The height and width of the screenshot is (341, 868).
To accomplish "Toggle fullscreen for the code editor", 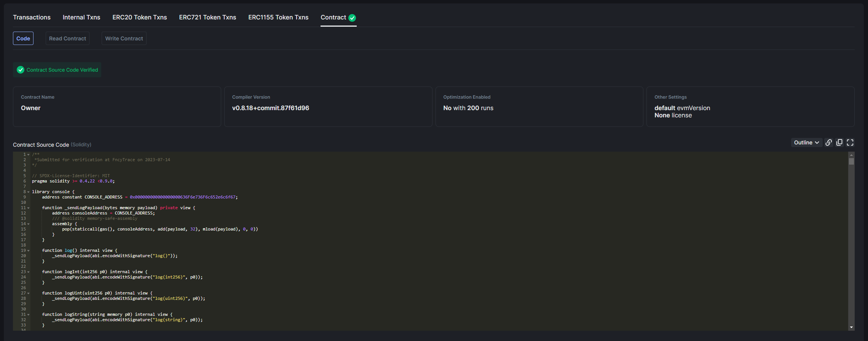I will [850, 142].
